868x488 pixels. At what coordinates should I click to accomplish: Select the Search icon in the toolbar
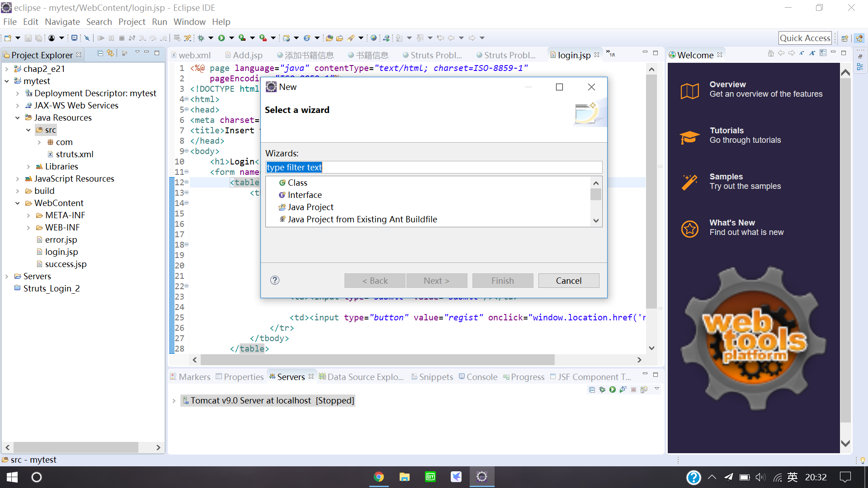pyautogui.click(x=350, y=38)
